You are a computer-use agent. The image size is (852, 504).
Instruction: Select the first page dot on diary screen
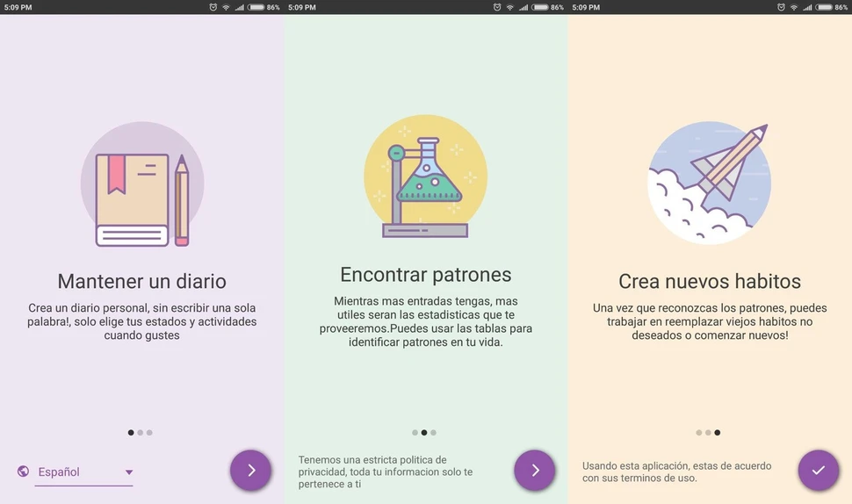coord(131,432)
